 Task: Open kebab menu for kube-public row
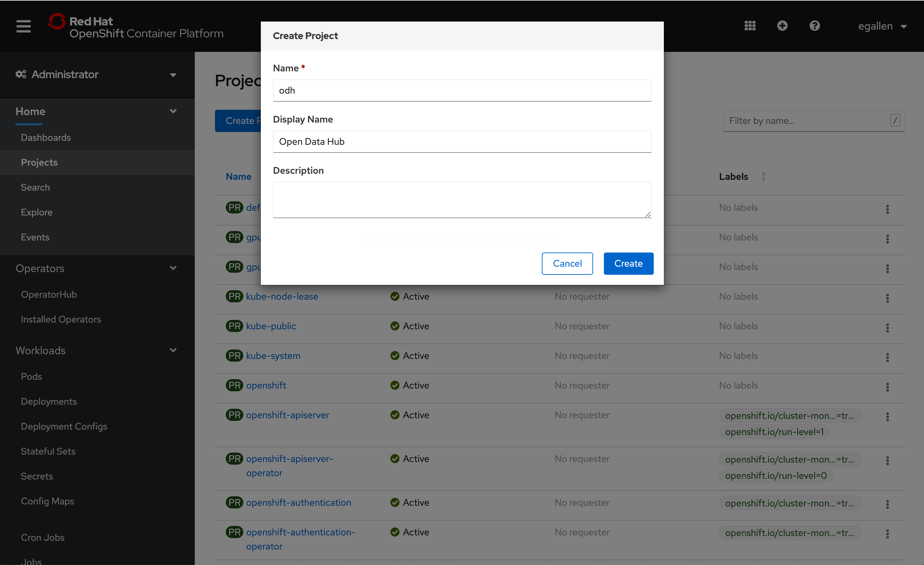(x=888, y=328)
